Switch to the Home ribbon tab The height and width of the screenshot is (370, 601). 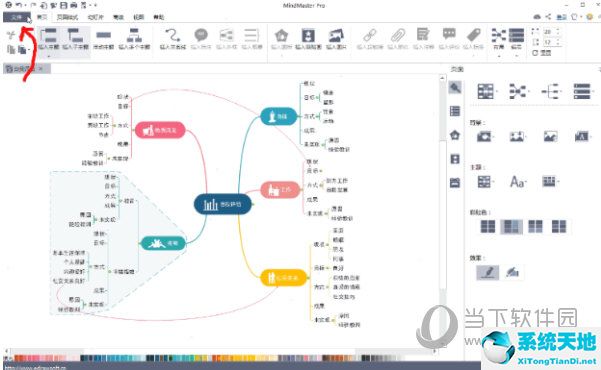tap(42, 17)
